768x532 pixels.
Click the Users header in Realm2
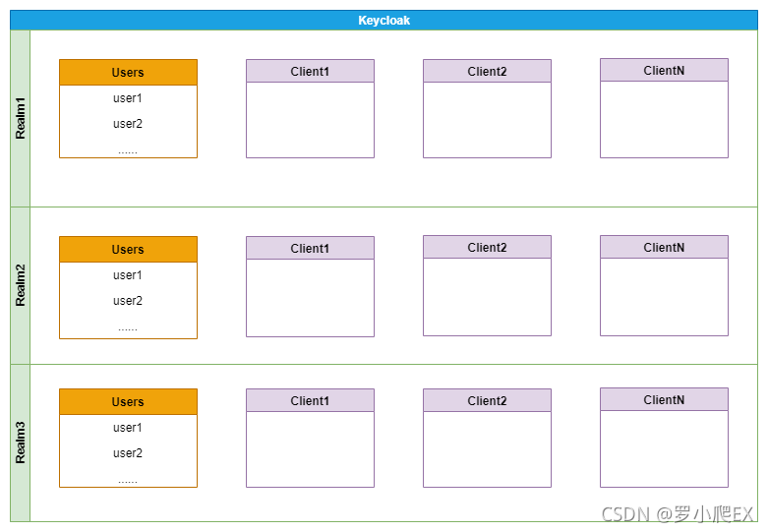(x=128, y=250)
